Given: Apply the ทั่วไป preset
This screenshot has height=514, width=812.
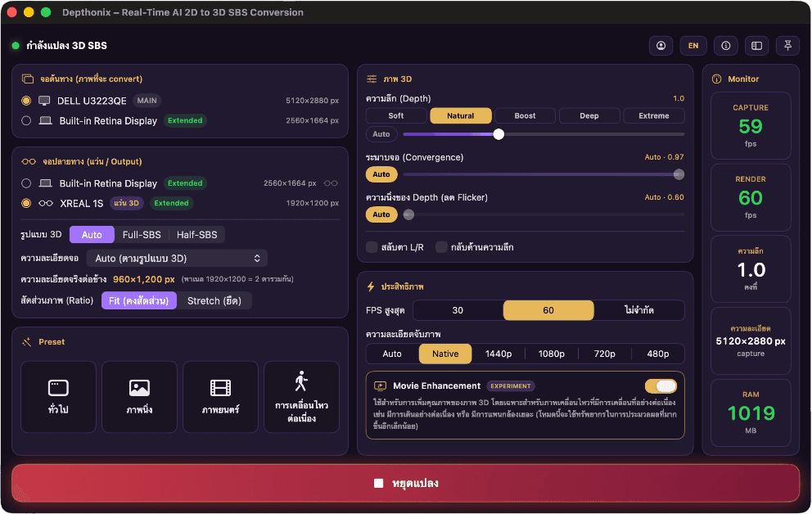Looking at the screenshot, I should pyautogui.click(x=58, y=396).
